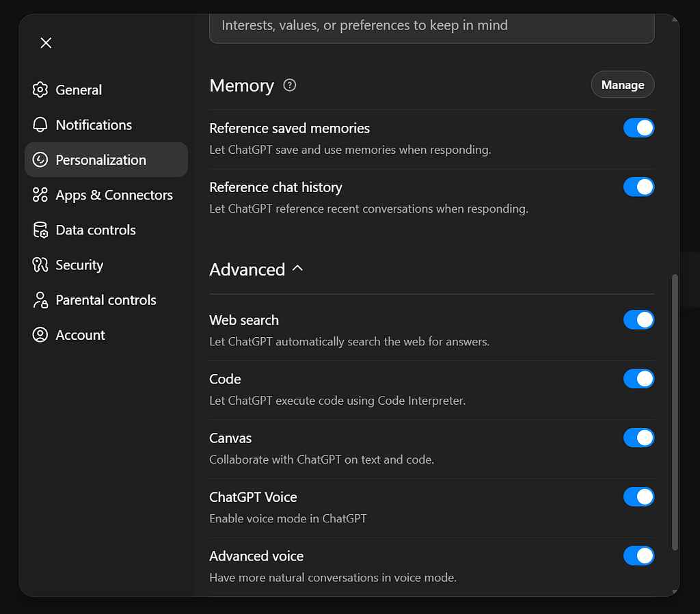Disable the Canvas toggle

[639, 438]
